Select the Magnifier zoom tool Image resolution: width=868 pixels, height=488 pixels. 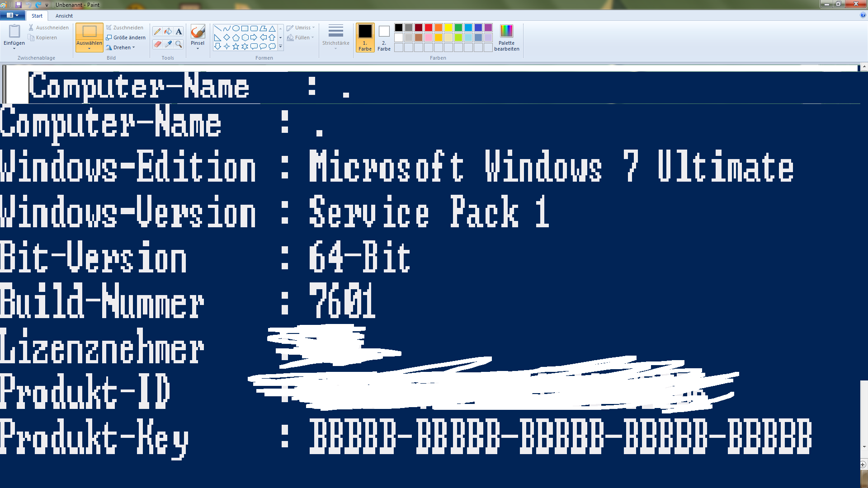(x=179, y=44)
